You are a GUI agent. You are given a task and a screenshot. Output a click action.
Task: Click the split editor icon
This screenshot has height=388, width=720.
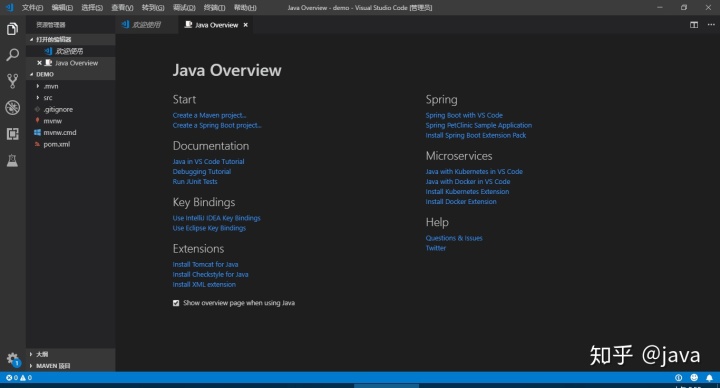694,25
